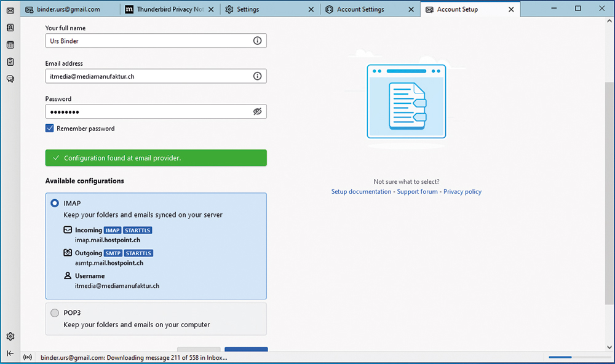The width and height of the screenshot is (615, 364).
Task: Click the Privacy policy link
Action: coord(462,192)
